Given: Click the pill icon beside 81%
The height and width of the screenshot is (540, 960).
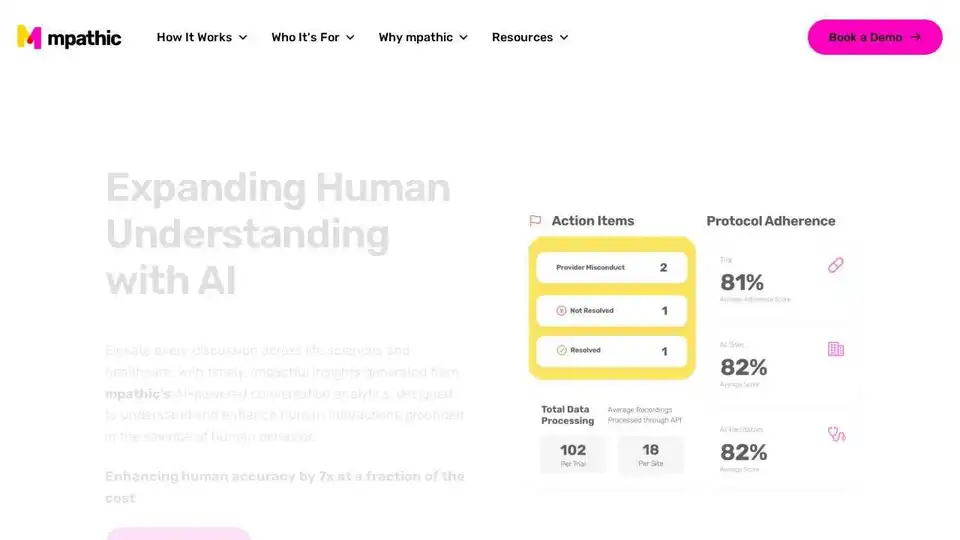Looking at the screenshot, I should [x=836, y=265].
